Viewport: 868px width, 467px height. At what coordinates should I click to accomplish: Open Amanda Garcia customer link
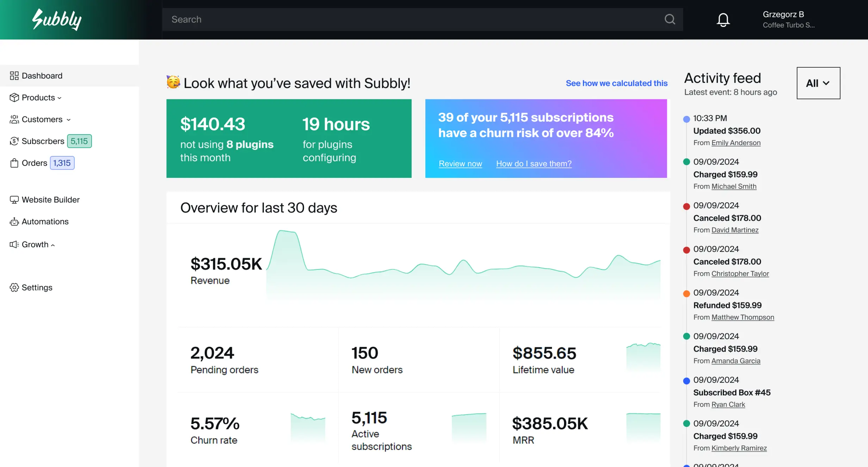pyautogui.click(x=736, y=361)
